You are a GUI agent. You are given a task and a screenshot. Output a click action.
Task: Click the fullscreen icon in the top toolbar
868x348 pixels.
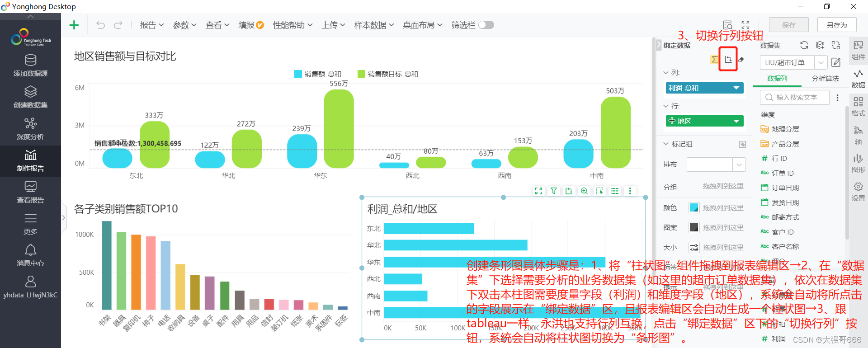pos(745,25)
